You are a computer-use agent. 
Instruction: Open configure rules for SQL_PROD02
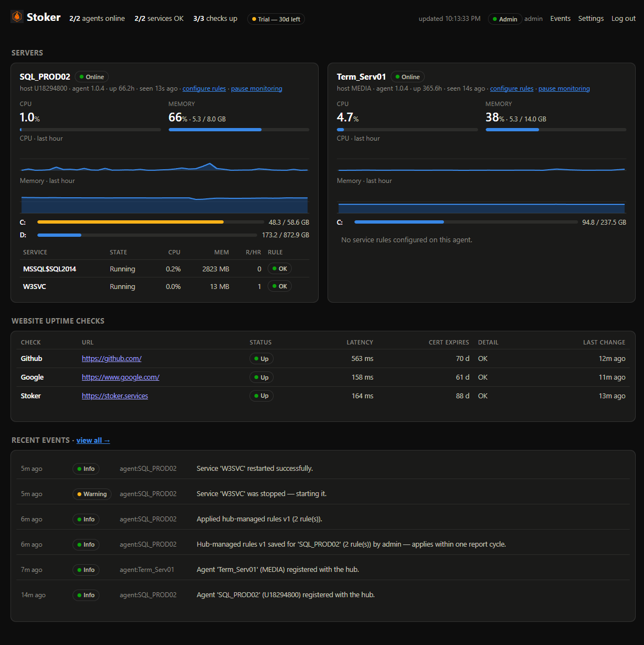pyautogui.click(x=204, y=88)
